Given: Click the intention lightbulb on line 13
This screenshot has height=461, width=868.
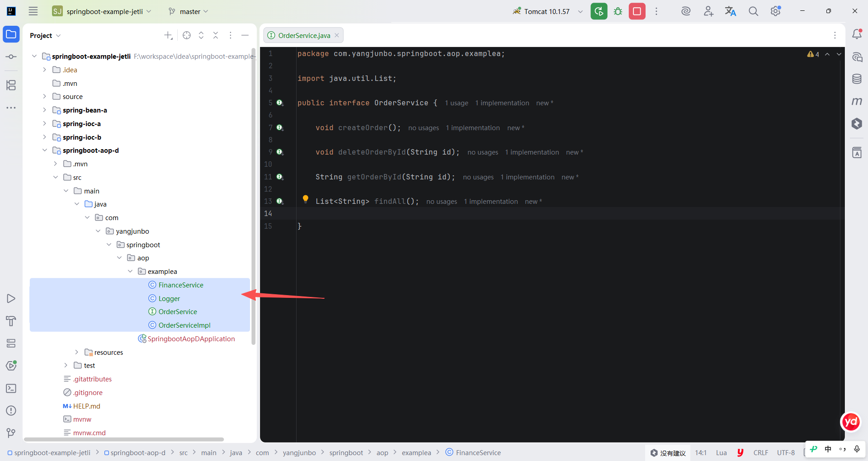Looking at the screenshot, I should pyautogui.click(x=306, y=199).
